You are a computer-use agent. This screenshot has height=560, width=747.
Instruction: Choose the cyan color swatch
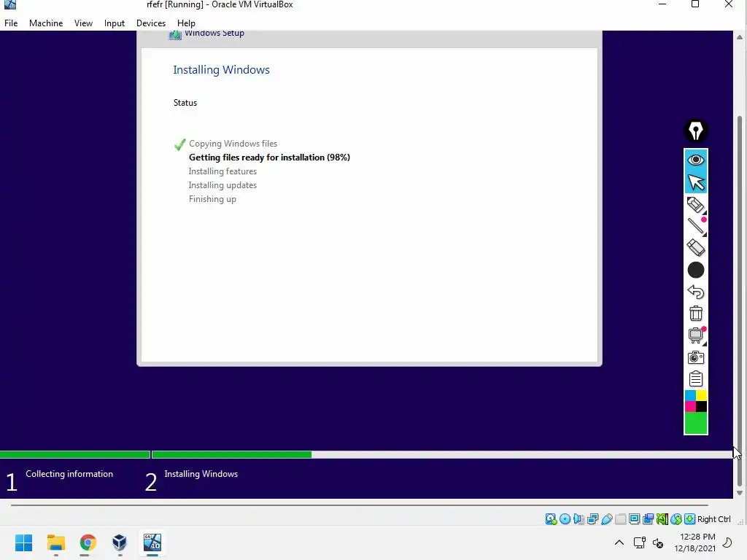tap(690, 396)
